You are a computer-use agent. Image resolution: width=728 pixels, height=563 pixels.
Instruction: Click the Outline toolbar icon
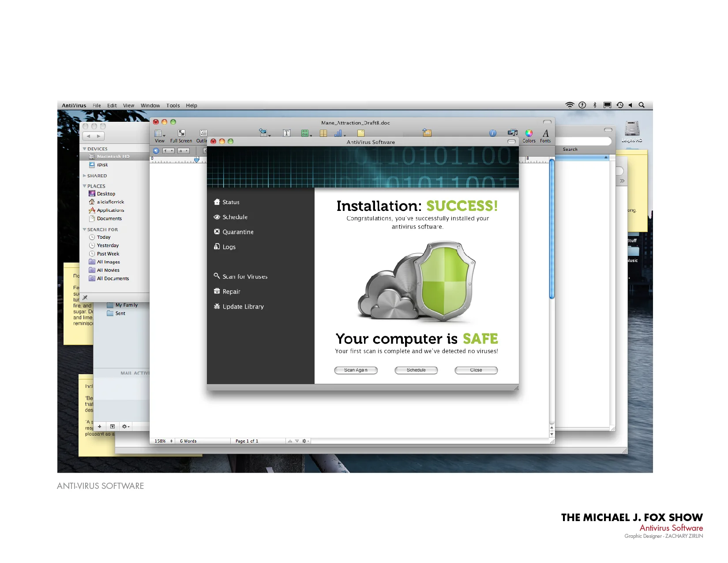tap(202, 136)
